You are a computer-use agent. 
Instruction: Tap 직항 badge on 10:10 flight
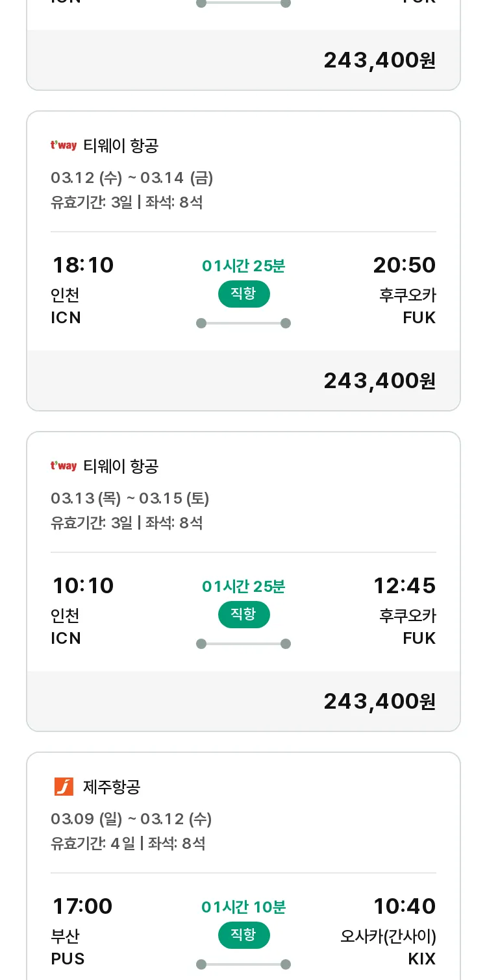243,615
